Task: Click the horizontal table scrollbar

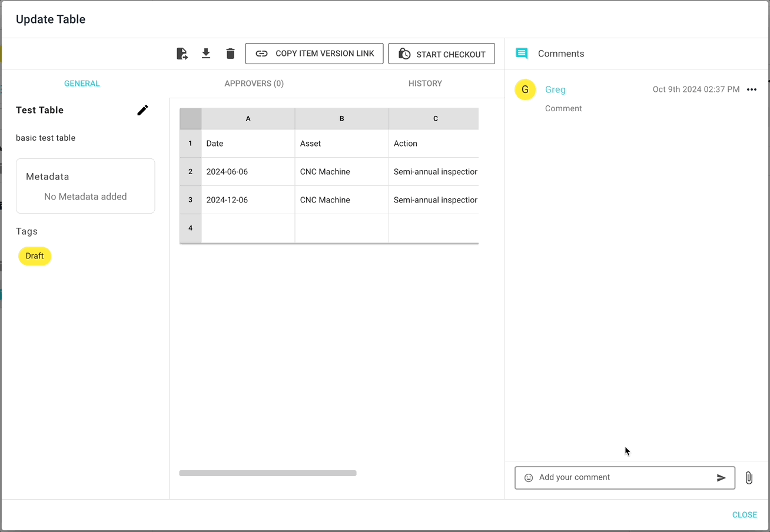Action: [x=268, y=473]
